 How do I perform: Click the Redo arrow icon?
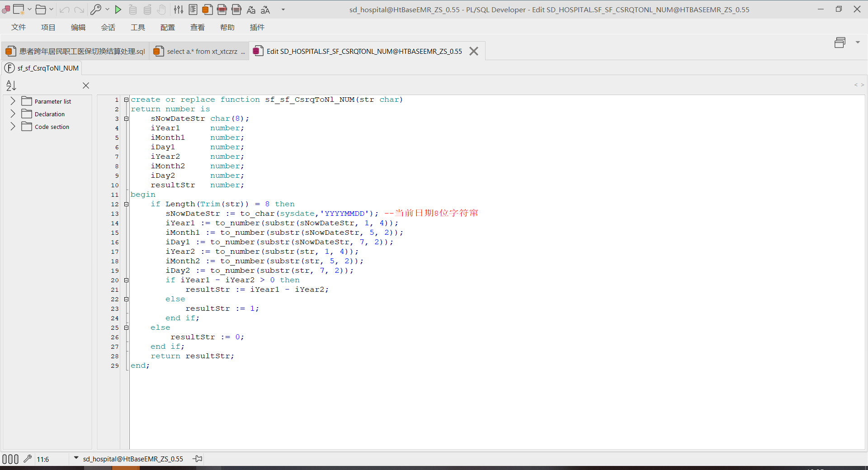coord(79,9)
